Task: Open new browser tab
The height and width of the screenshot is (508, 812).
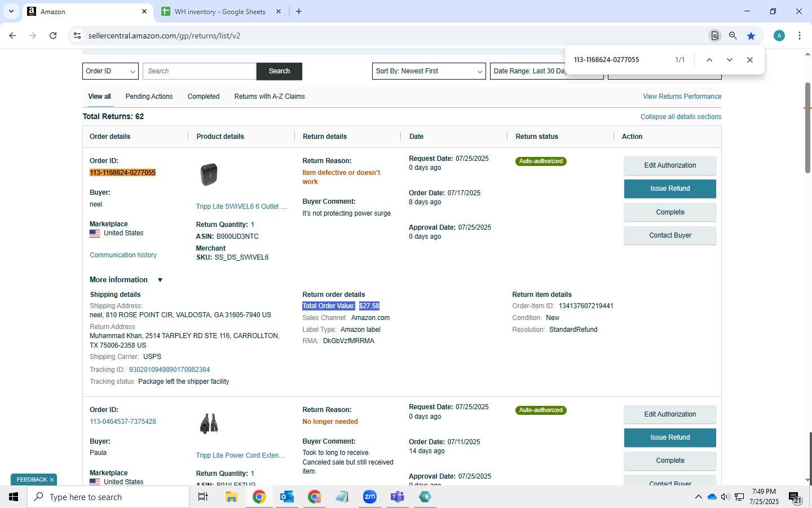Action: coord(299,11)
